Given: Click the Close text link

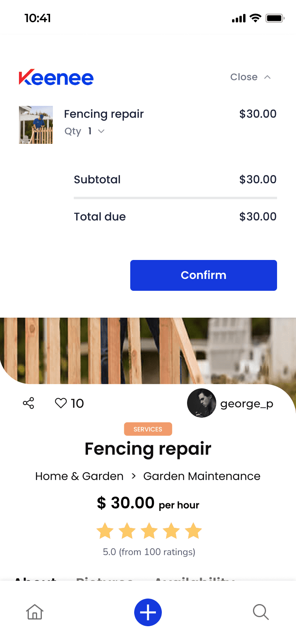Looking at the screenshot, I should pyautogui.click(x=244, y=77).
